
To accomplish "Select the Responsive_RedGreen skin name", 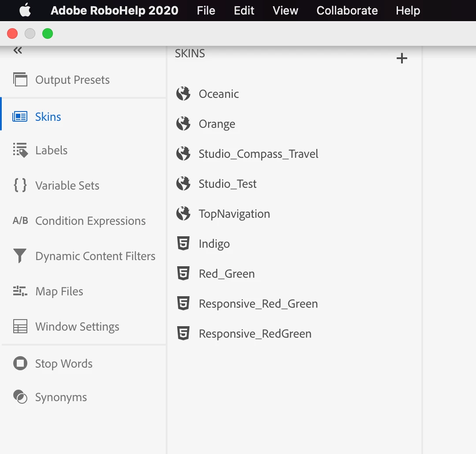I will tap(255, 334).
